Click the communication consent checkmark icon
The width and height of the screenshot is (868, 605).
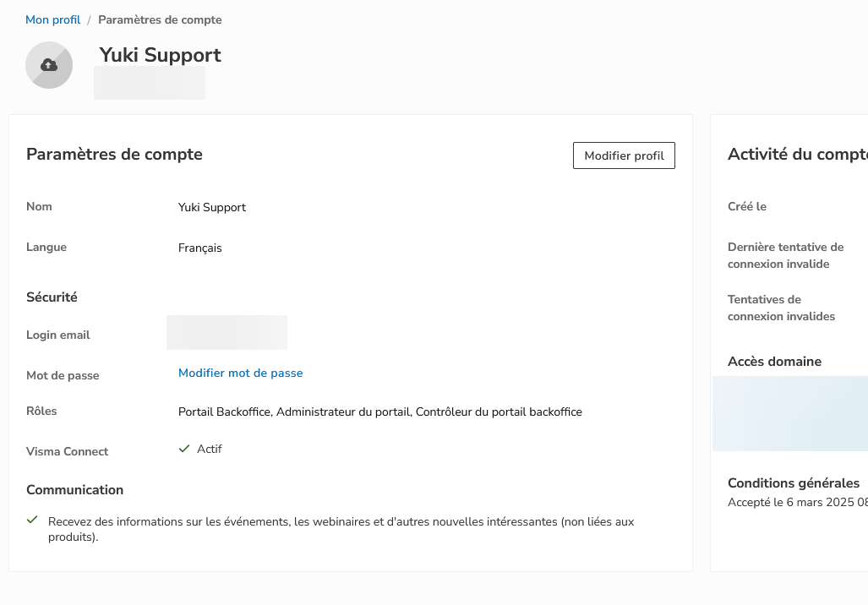click(x=32, y=520)
